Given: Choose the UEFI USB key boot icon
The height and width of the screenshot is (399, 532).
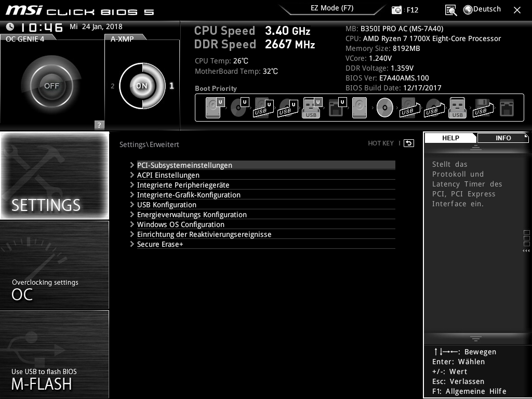Looking at the screenshot, I should point(312,108).
